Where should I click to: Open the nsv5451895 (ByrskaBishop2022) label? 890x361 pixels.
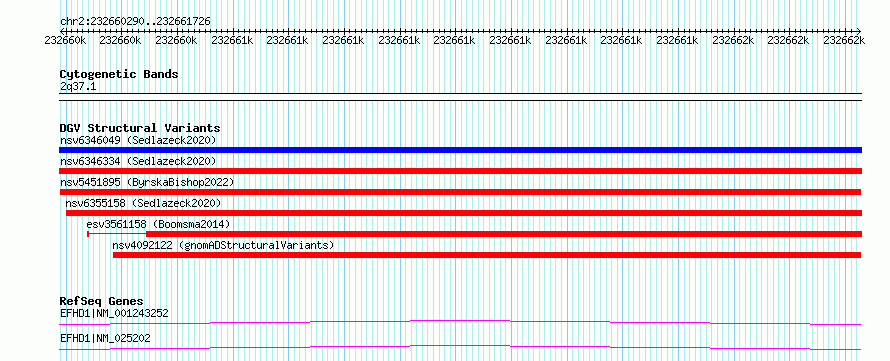(x=147, y=182)
